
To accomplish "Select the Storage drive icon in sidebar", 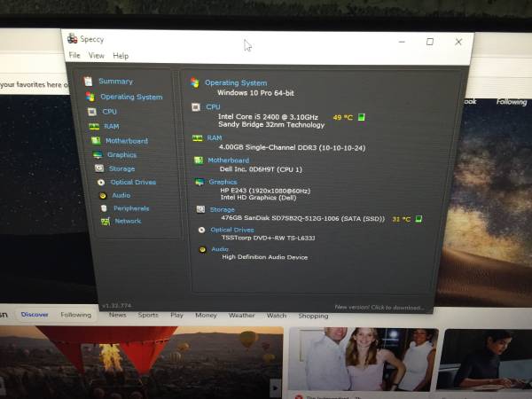I will click(x=99, y=168).
